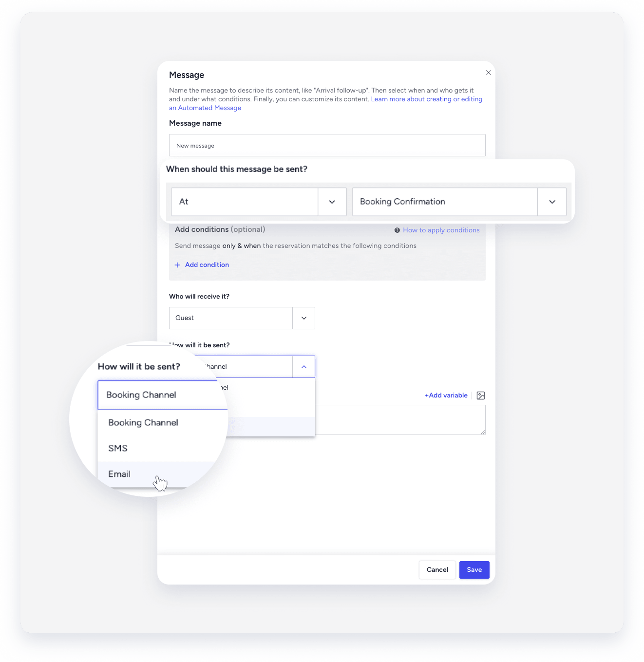The height and width of the screenshot is (662, 644).
Task: Open the Guest recipient dropdown
Action: point(303,318)
